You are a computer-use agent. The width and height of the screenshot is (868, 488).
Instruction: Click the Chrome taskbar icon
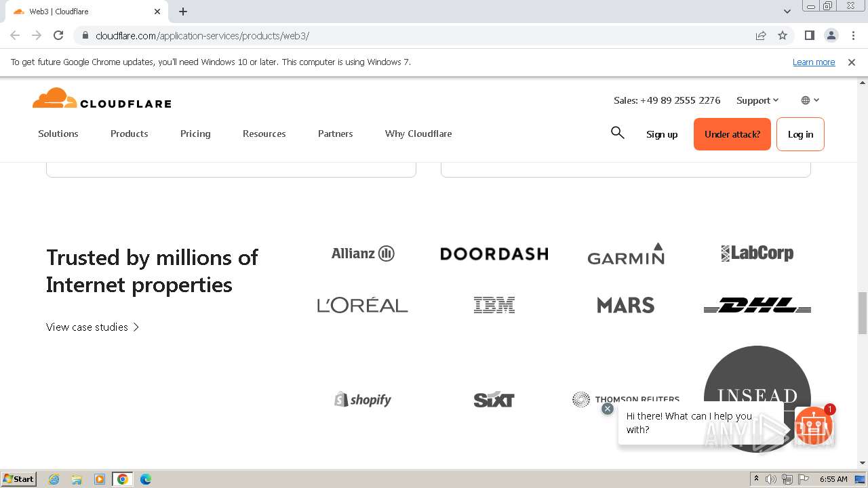pyautogui.click(x=123, y=479)
